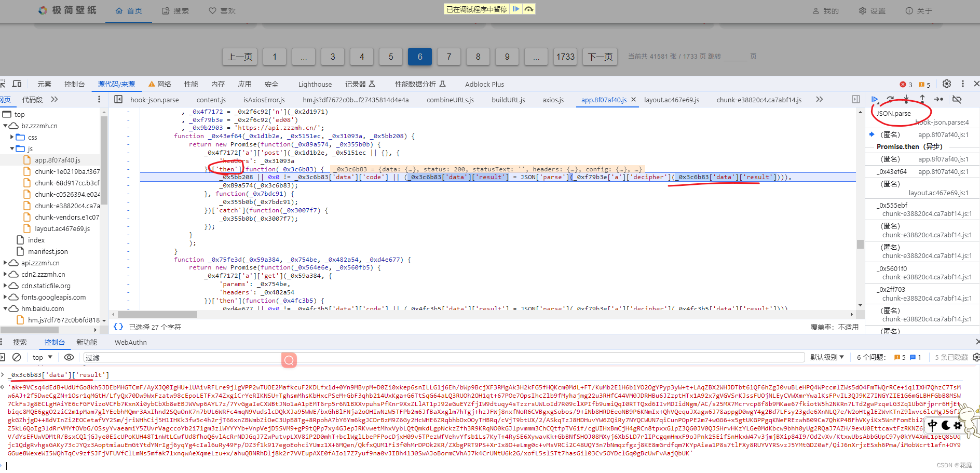Hide the file navigator sidebar
Screen dimensions: 980x473
coord(118,99)
